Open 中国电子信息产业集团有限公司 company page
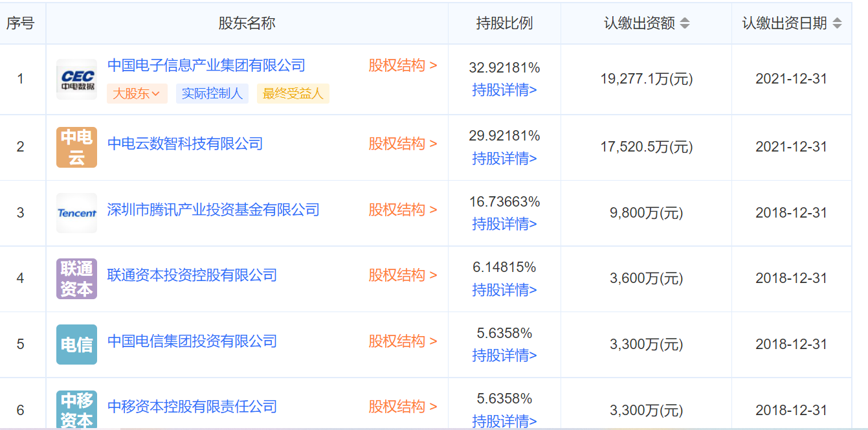 tap(206, 65)
